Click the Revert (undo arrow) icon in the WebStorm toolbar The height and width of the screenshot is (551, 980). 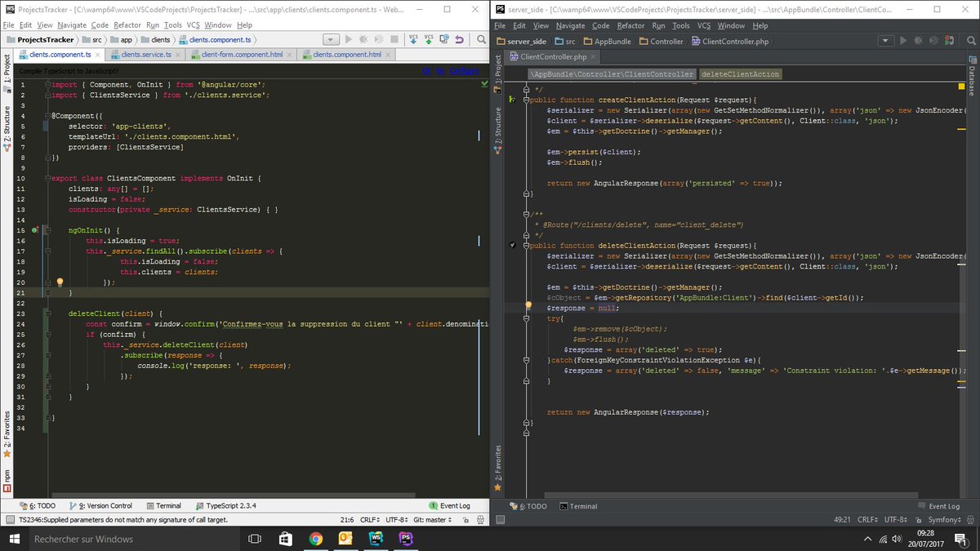point(459,39)
